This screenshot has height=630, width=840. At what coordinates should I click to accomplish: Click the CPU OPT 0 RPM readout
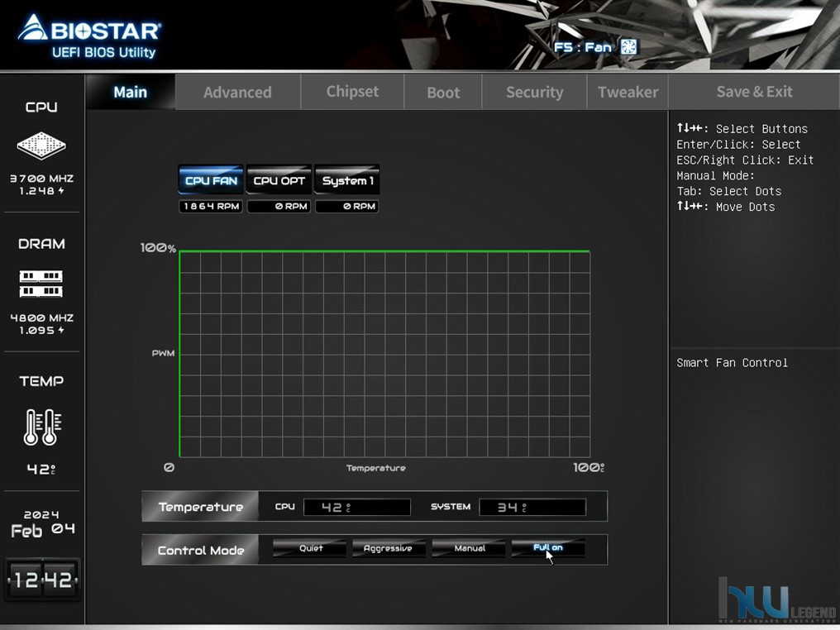[279, 206]
